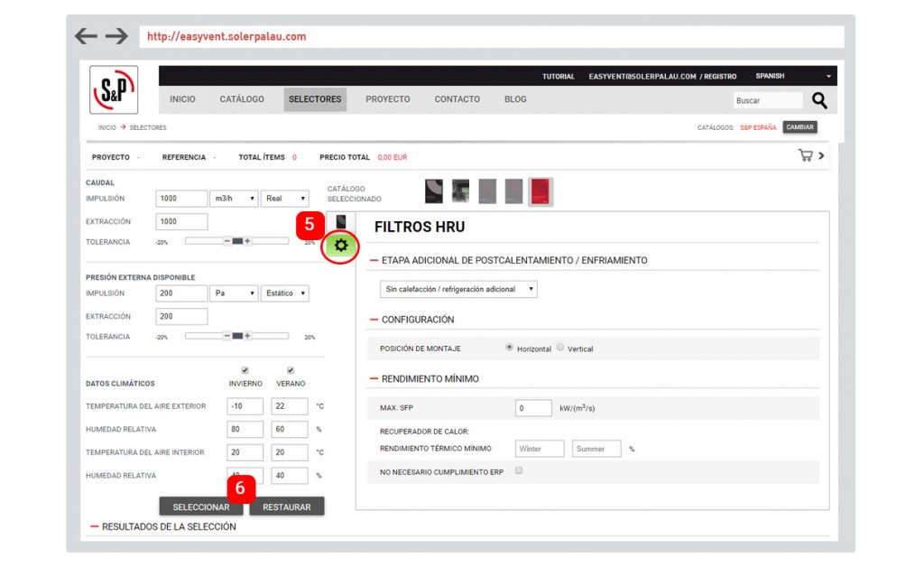Collapse the Configuración section
Viewport: 924px width, 567px height.
374,320
